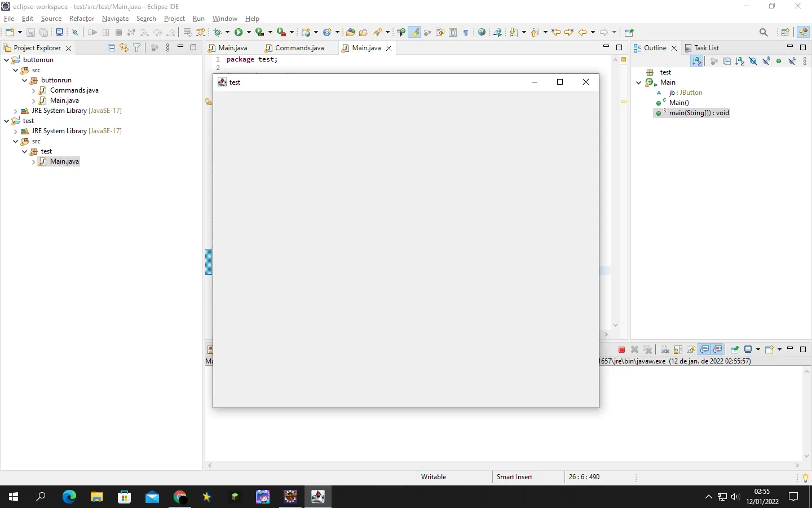
Task: Toggle Mark Occurrences highlighter in the toolbar
Action: (414, 32)
